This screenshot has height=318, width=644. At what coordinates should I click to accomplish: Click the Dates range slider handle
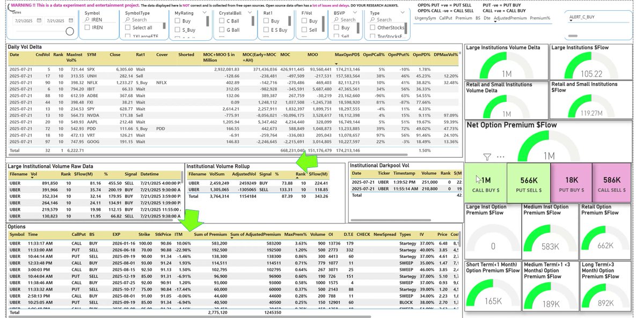coord(70,32)
